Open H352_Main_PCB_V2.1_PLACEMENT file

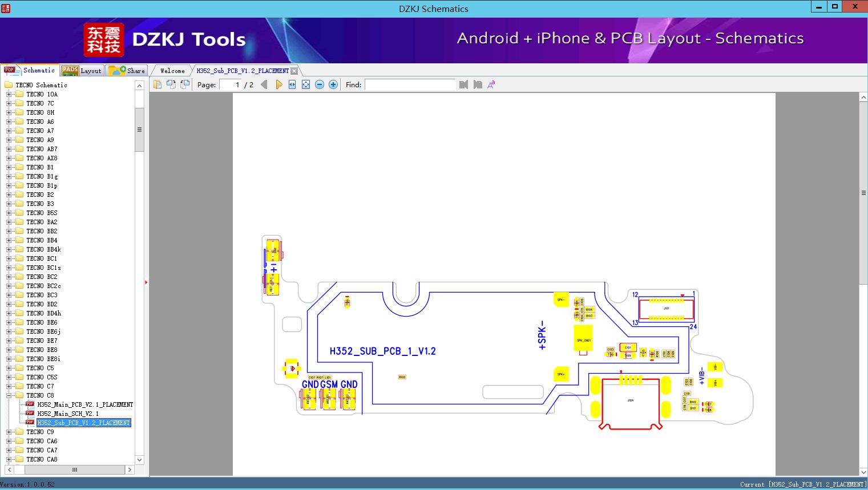tap(85, 404)
